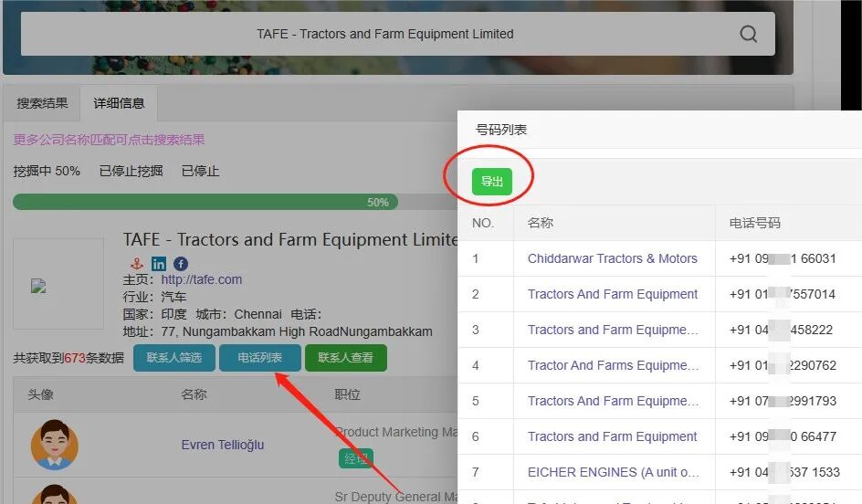The image size is (862, 504).
Task: Click the 名称 header in number list
Action: [x=540, y=223]
